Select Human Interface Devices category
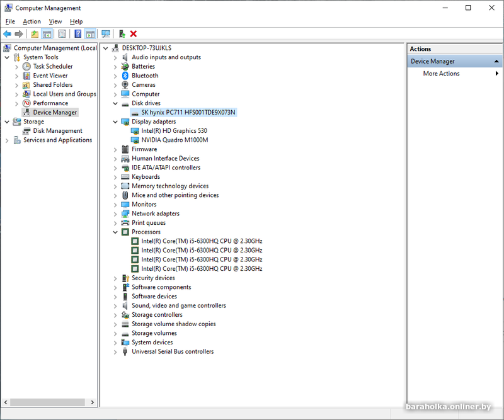The image size is (504, 420). [166, 159]
